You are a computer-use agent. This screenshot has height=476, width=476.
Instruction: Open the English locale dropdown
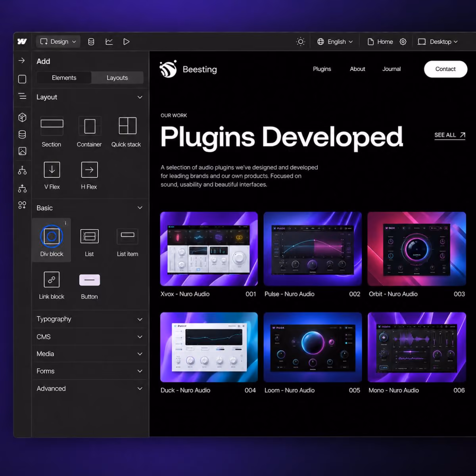pyautogui.click(x=335, y=42)
